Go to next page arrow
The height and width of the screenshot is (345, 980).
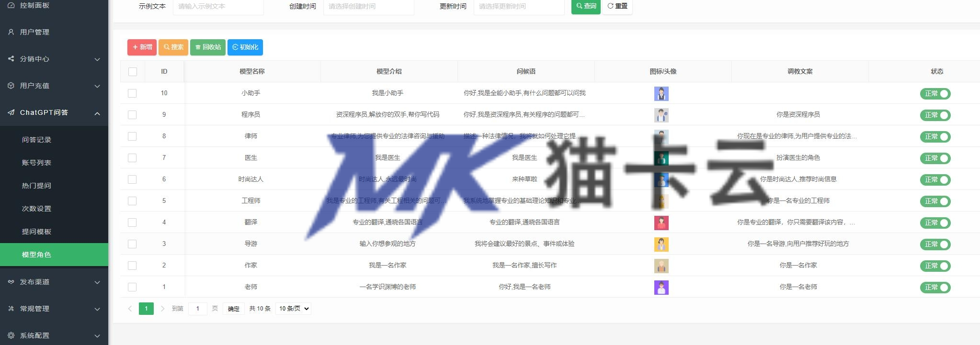tap(162, 309)
